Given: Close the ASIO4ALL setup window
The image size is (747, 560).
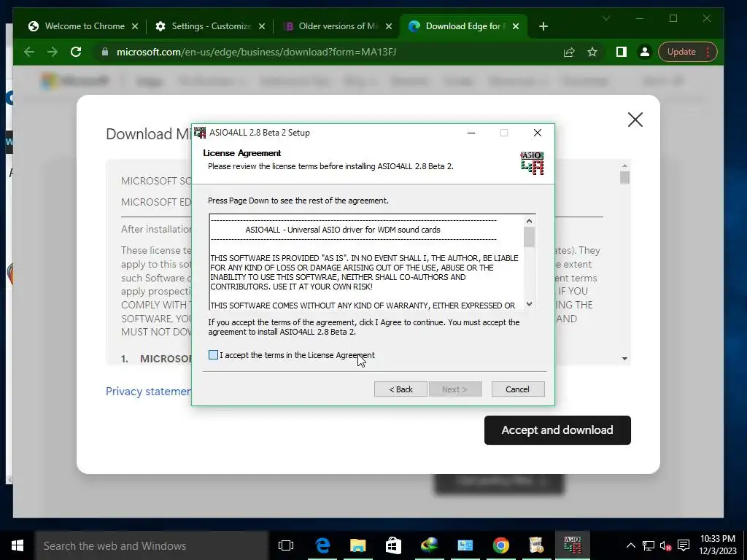Looking at the screenshot, I should click(x=538, y=133).
